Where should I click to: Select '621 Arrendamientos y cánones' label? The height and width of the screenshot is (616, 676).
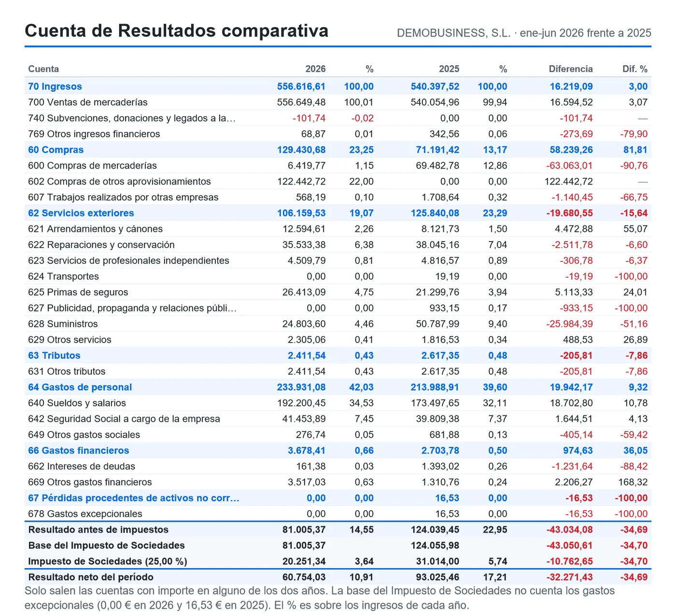(x=96, y=229)
